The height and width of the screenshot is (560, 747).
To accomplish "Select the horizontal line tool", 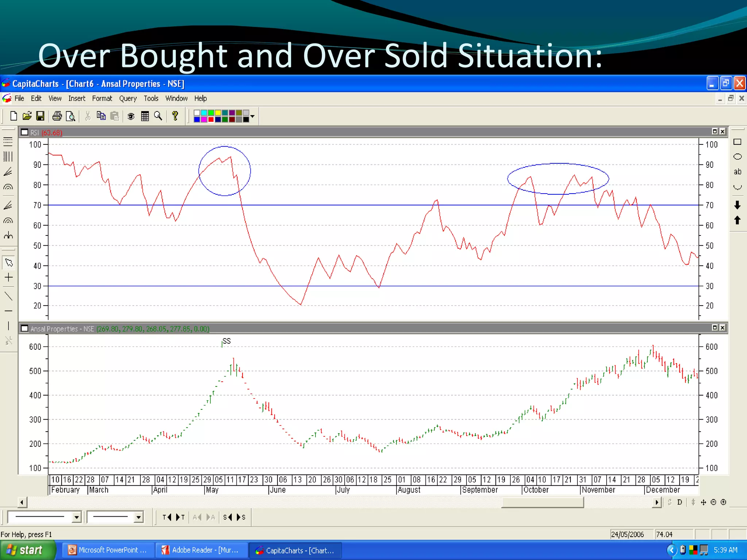I will pyautogui.click(x=8, y=311).
